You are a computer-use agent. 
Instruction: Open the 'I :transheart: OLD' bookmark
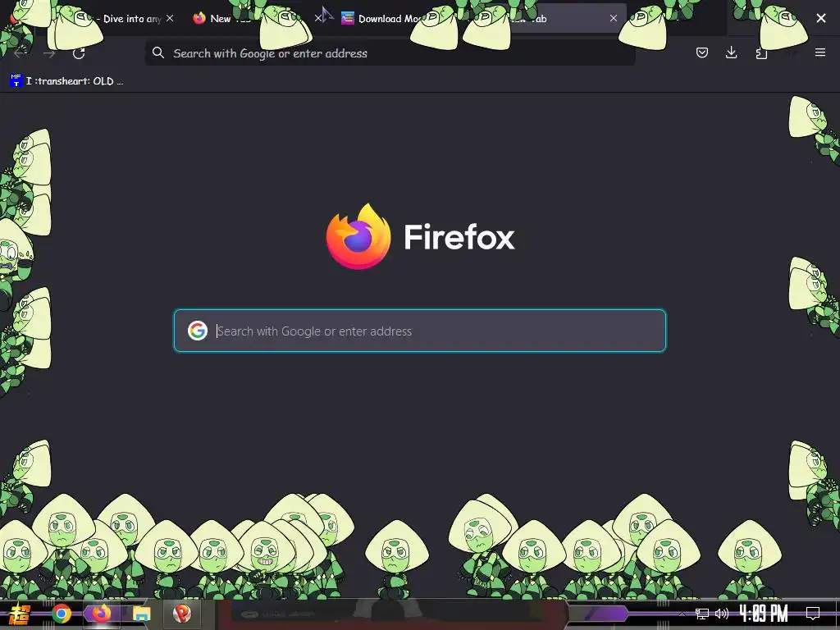(x=67, y=81)
